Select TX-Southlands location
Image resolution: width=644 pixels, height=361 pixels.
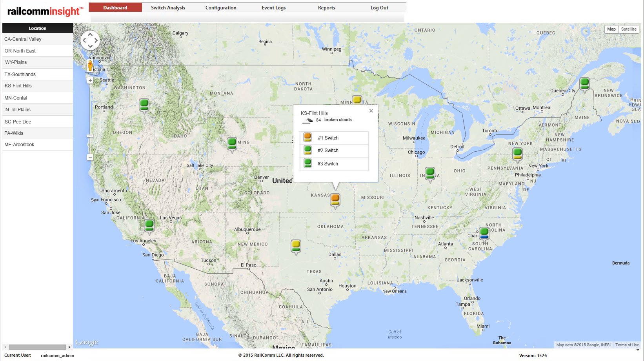[37, 74]
